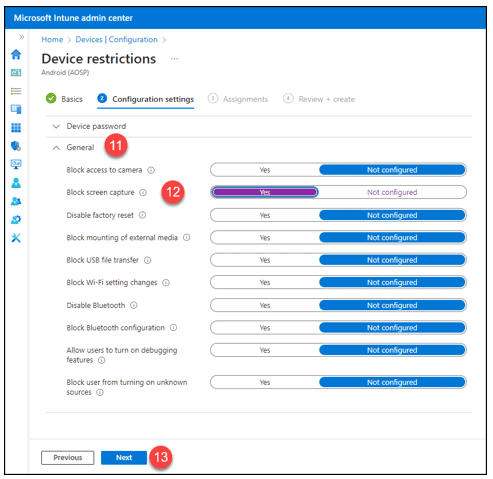Open Endpoint security shield icon
The height and width of the screenshot is (479, 493).
[16, 146]
